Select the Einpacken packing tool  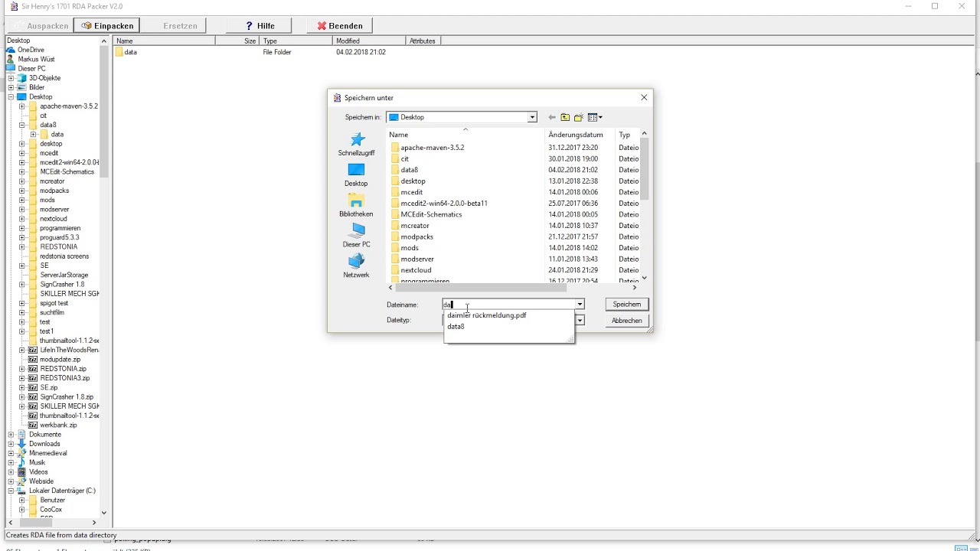(x=106, y=25)
